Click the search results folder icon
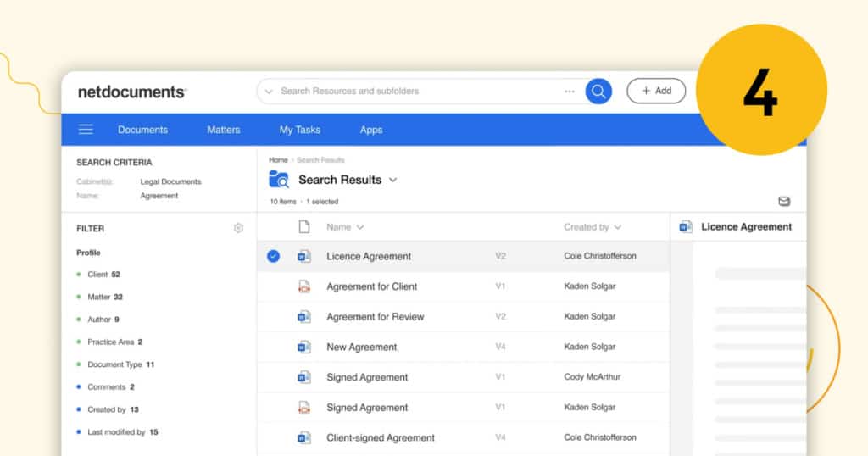The width and height of the screenshot is (868, 456). (278, 180)
